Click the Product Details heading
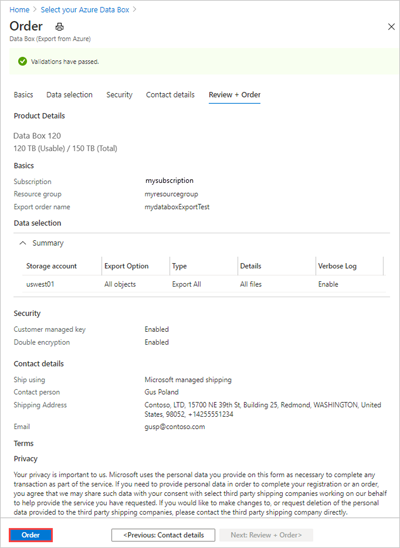 pos(39,116)
